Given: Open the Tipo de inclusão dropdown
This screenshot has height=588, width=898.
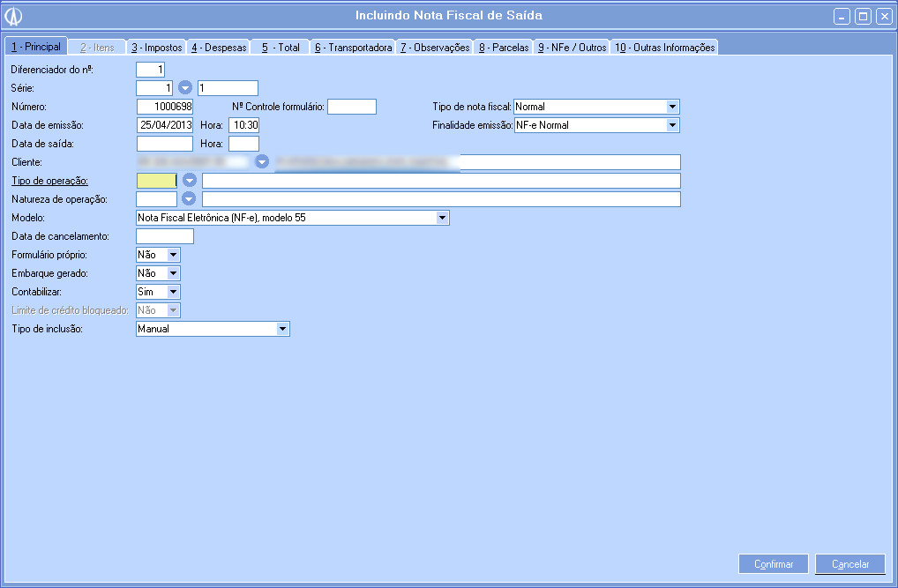Looking at the screenshot, I should (282, 329).
